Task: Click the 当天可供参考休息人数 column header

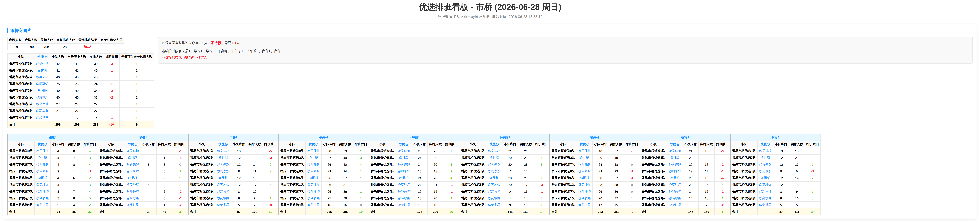Action: (x=137, y=57)
